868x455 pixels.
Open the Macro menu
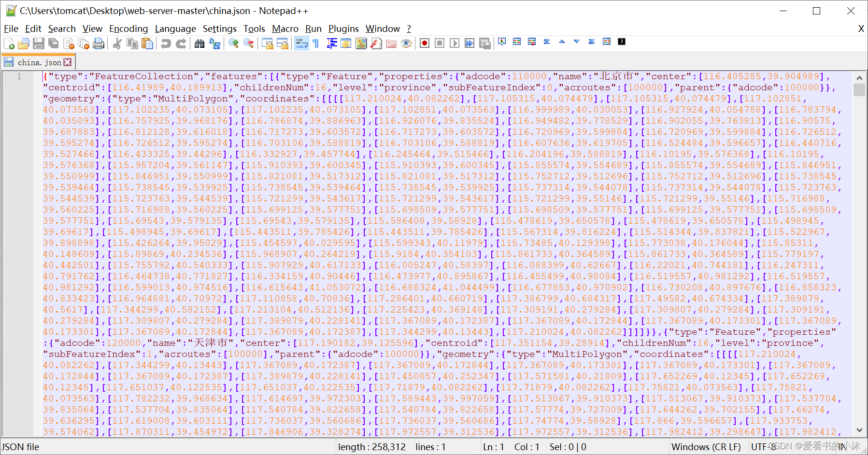coord(285,29)
